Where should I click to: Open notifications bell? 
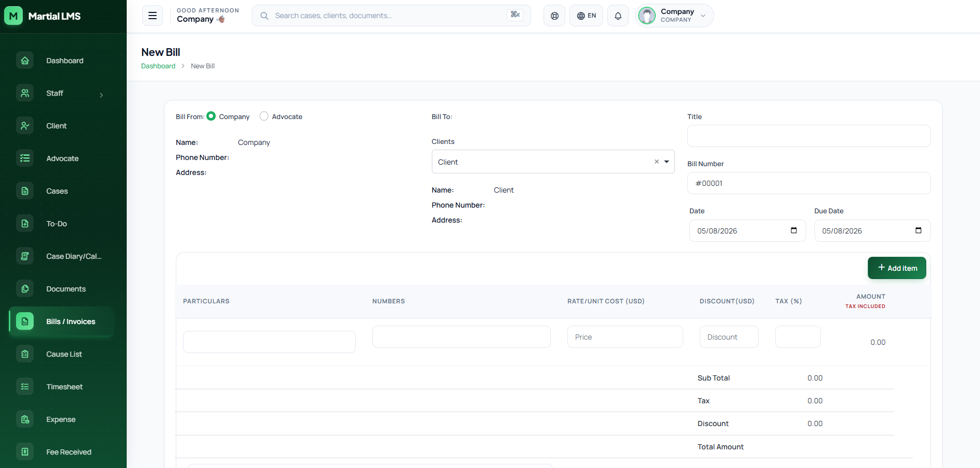(x=618, y=16)
